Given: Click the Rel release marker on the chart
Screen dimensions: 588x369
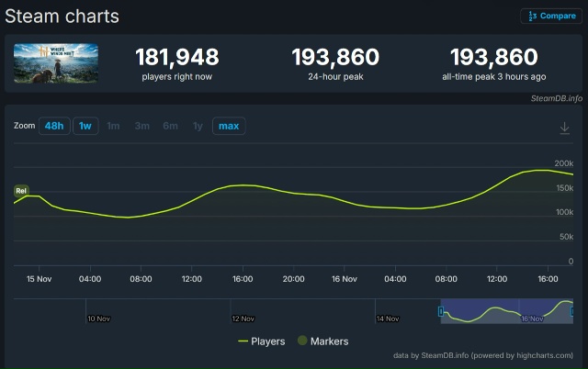Looking at the screenshot, I should click(20, 191).
